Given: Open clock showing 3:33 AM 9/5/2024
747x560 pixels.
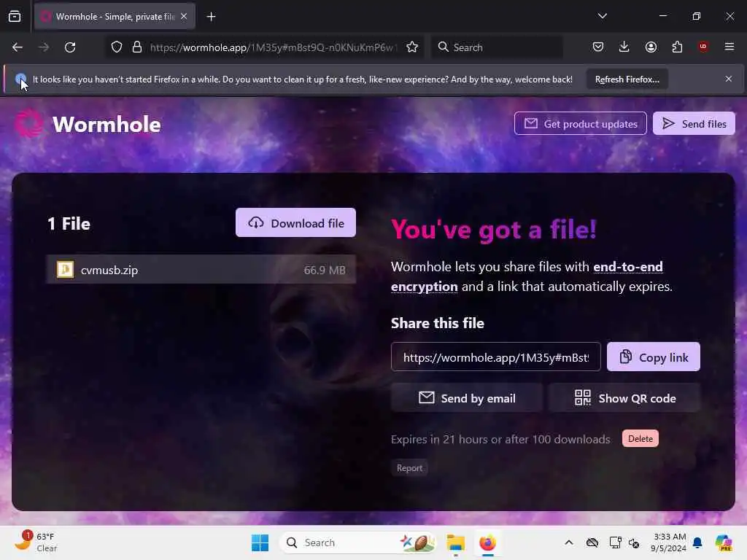Looking at the screenshot, I should [x=669, y=542].
